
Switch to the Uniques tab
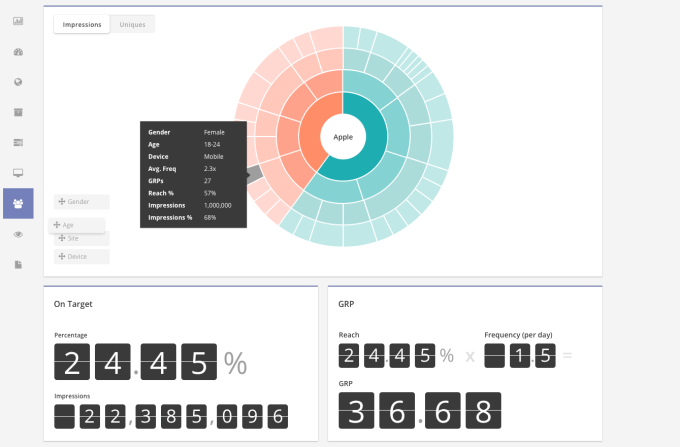tap(132, 24)
